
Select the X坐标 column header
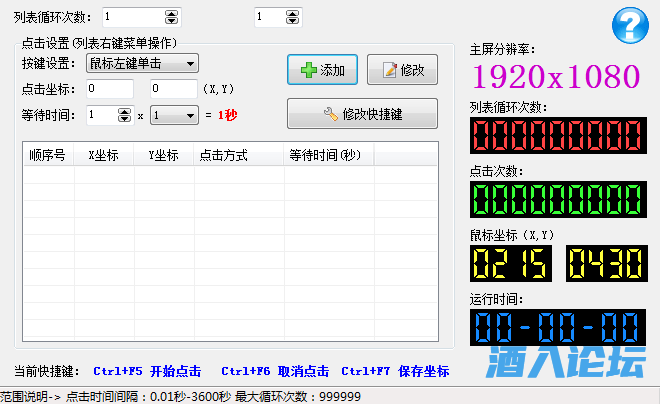coord(104,155)
